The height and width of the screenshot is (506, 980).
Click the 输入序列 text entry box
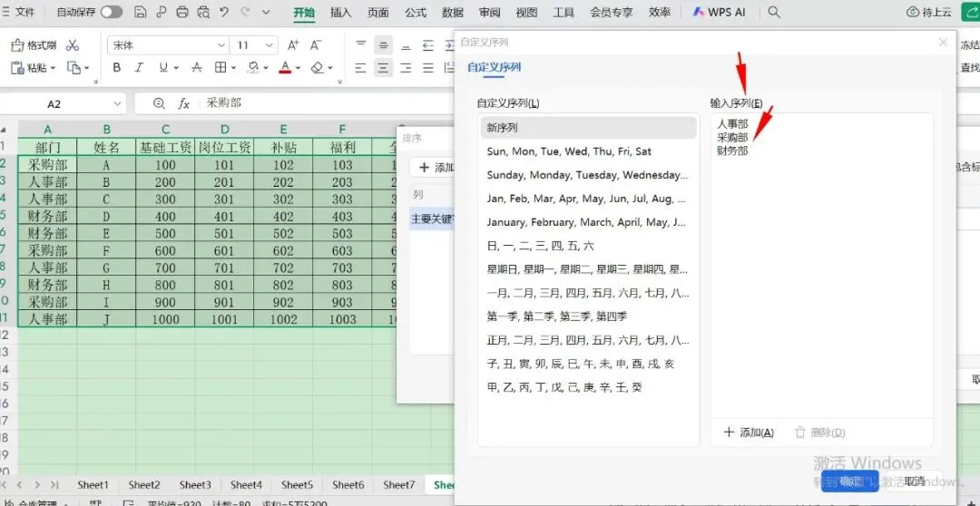(x=822, y=266)
